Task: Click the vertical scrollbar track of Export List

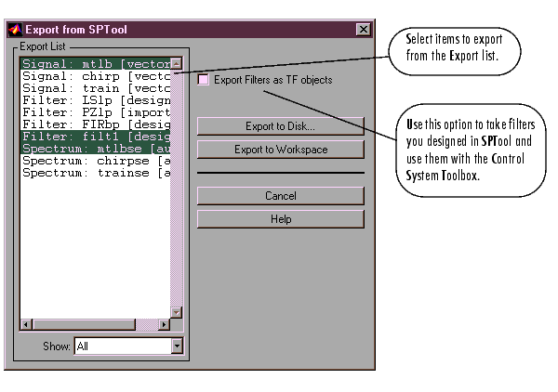Action: (x=177, y=188)
